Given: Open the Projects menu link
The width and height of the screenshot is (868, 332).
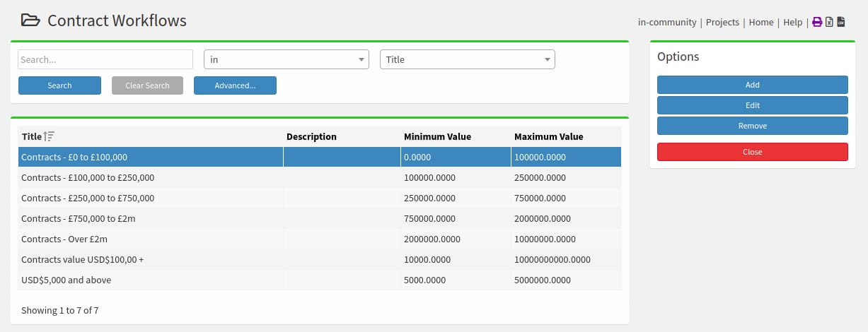Looking at the screenshot, I should tap(722, 22).
